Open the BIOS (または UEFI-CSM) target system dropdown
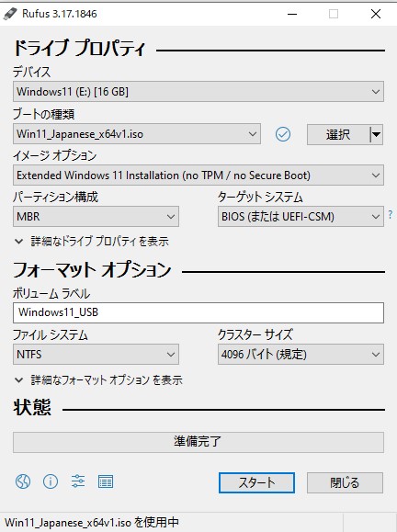The image size is (397, 532). click(301, 217)
